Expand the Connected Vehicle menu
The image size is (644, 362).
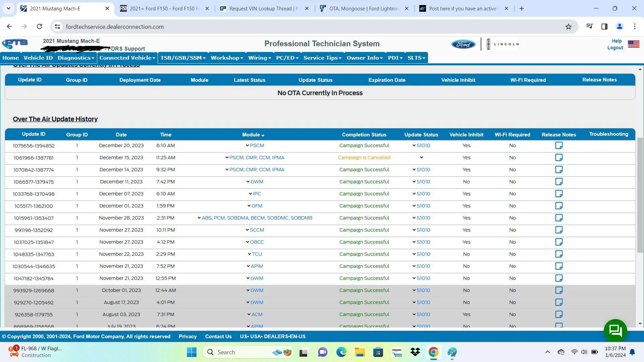tap(127, 58)
